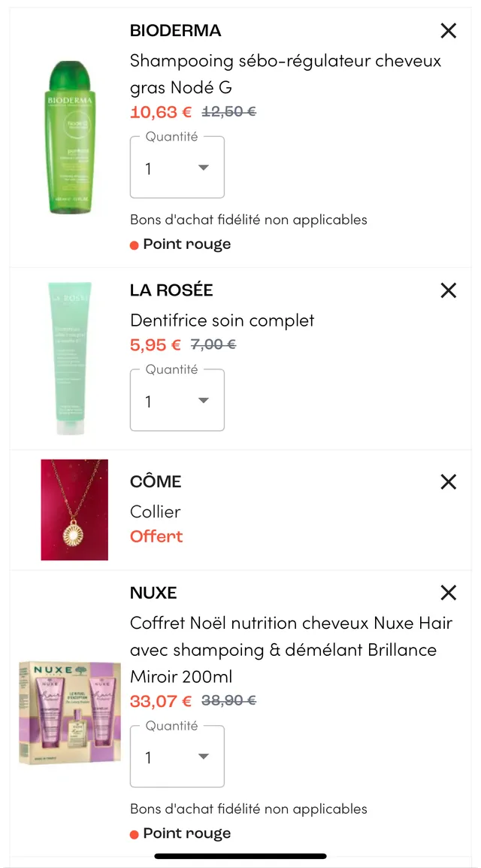Image resolution: width=481 pixels, height=868 pixels.
Task: Click the red Point rouge dot under Nuxe
Action: point(135,833)
